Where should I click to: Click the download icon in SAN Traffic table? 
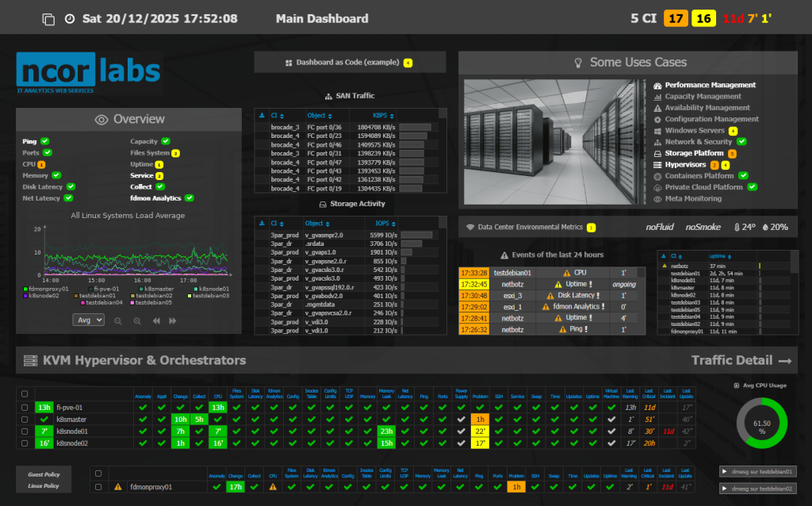click(x=262, y=116)
